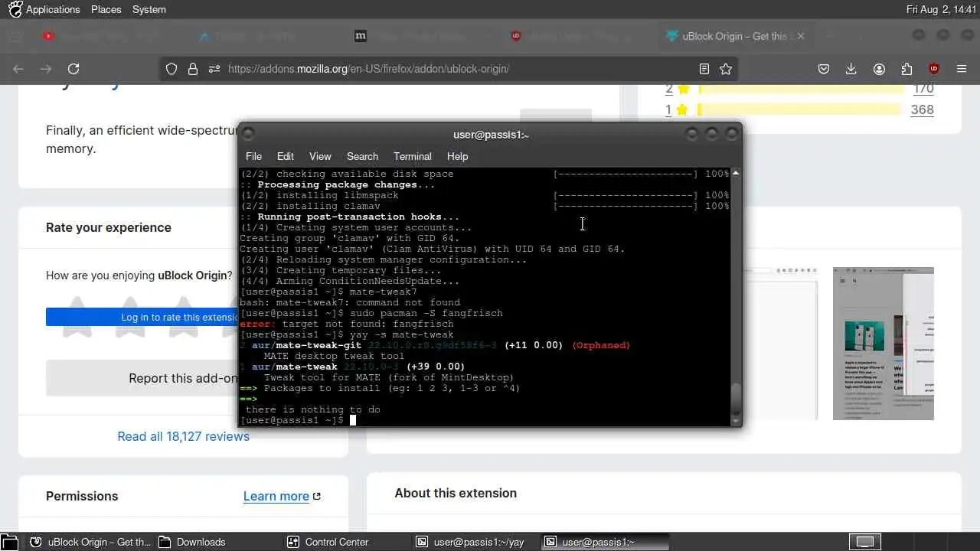The image size is (980, 551).
Task: Click the 'Rate your experience' heading
Action: point(109,227)
